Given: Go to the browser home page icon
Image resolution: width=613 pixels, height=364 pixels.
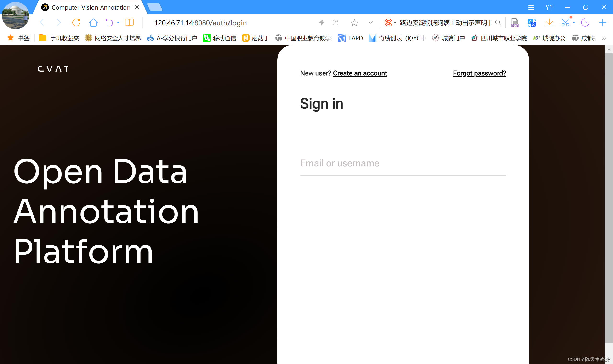Looking at the screenshot, I should (x=93, y=23).
